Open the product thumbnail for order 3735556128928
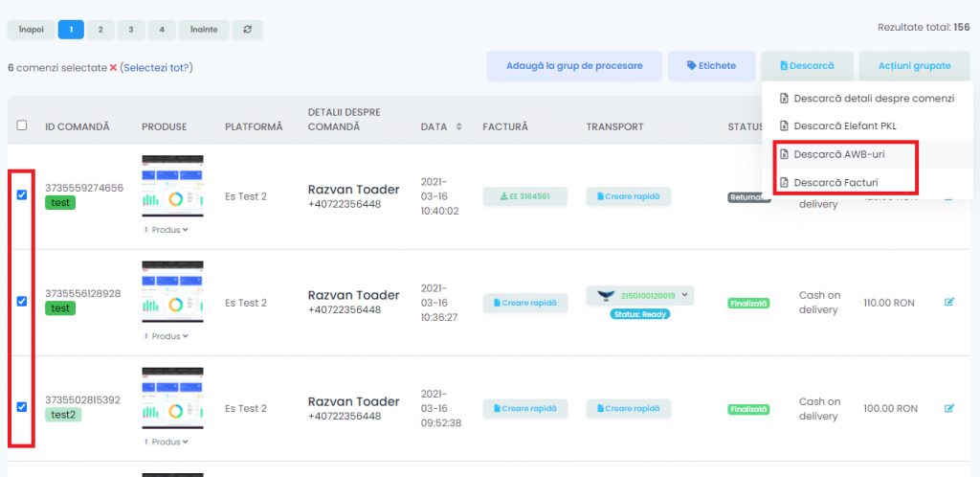Image resolution: width=980 pixels, height=477 pixels. tap(172, 292)
